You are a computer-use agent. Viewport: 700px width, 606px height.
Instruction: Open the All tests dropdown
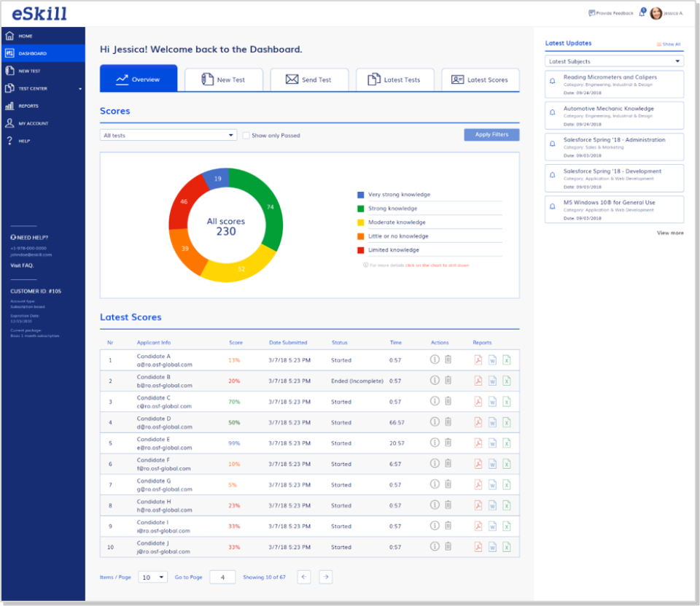coord(168,135)
